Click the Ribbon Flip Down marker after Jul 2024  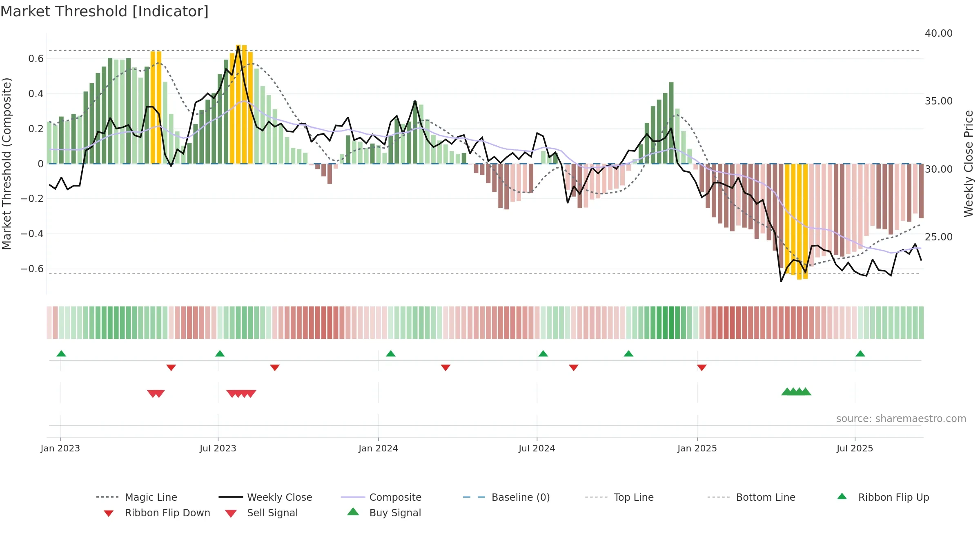pyautogui.click(x=574, y=368)
